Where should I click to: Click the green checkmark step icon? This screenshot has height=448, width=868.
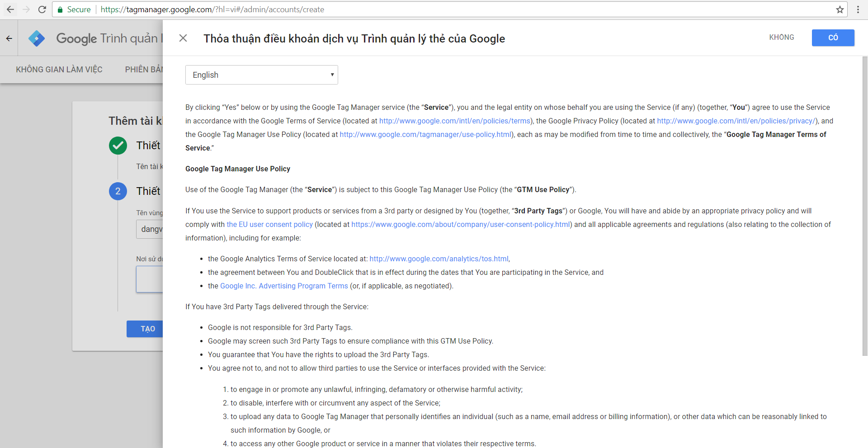pyautogui.click(x=118, y=146)
